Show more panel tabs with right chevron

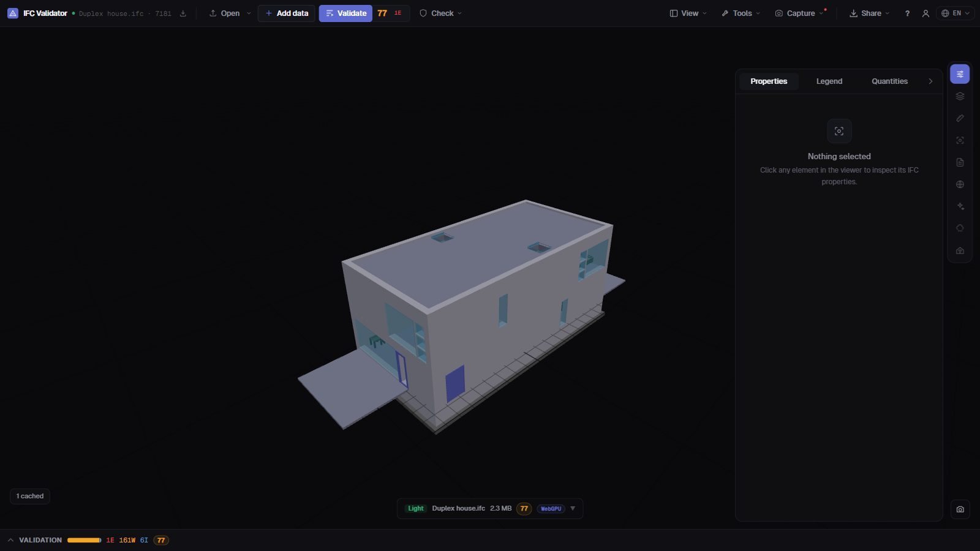[x=930, y=81]
